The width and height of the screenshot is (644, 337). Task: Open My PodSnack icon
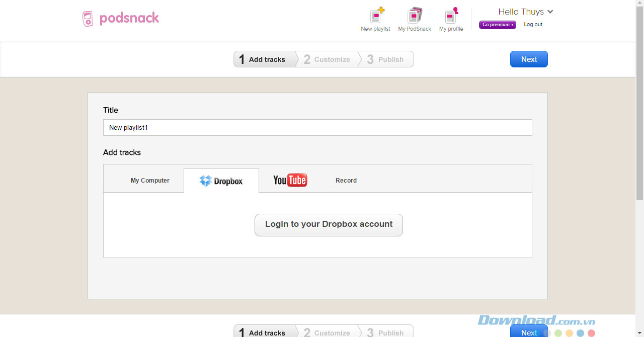coord(415,16)
